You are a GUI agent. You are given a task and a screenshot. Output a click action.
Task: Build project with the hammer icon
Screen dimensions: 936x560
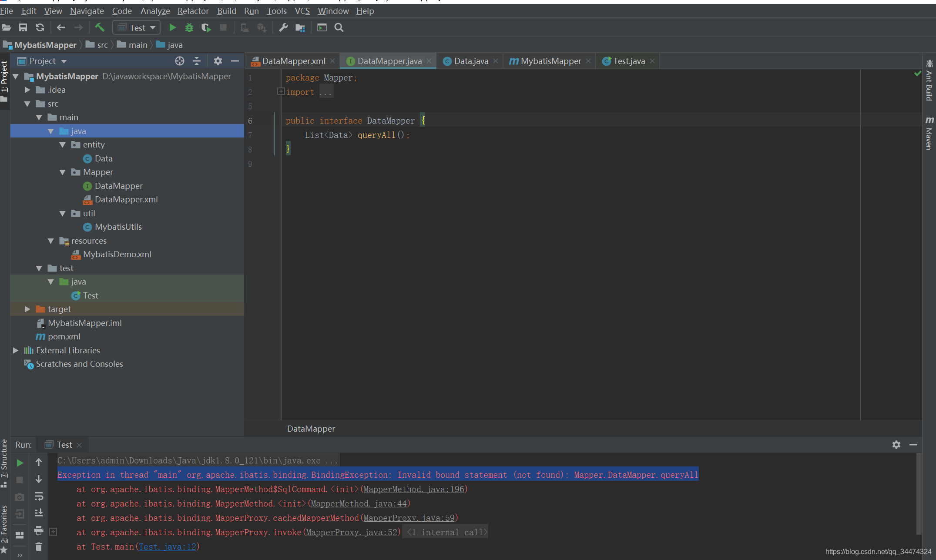pos(100,28)
